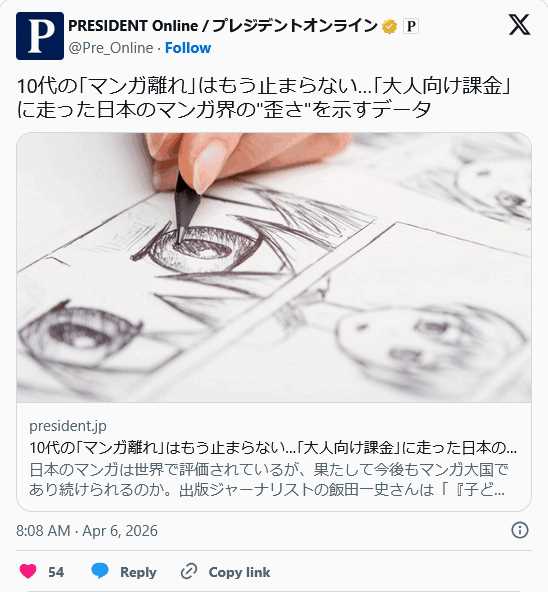This screenshot has width=548, height=592.
Task: Click the chain copy-link icon
Action: pos(188,572)
